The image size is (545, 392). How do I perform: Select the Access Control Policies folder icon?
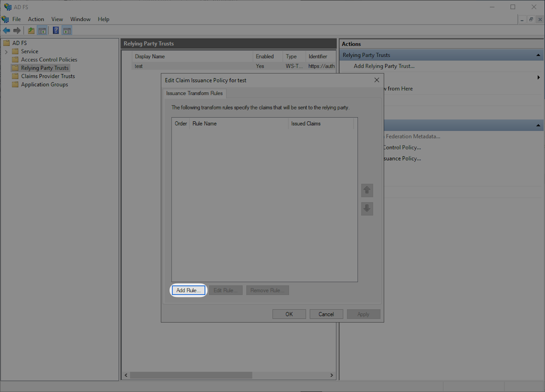15,60
